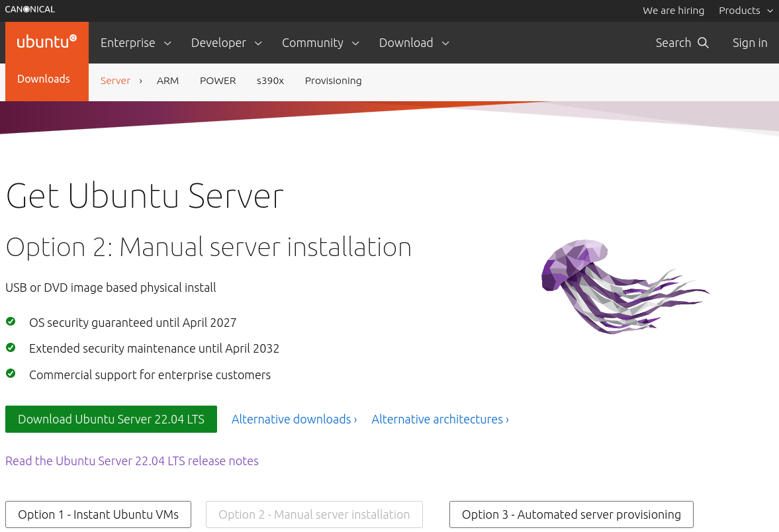This screenshot has height=532, width=779.
Task: Expand the Community menu chevron
Action: point(355,44)
